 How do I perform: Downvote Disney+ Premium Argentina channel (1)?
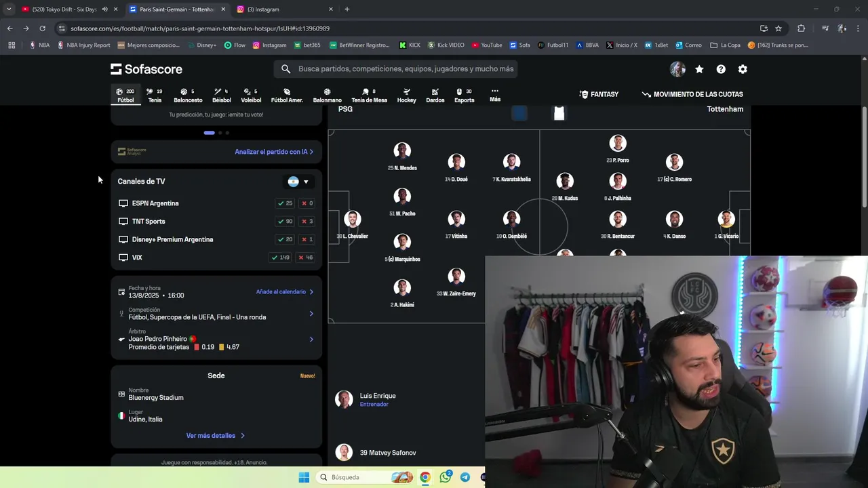coord(307,239)
